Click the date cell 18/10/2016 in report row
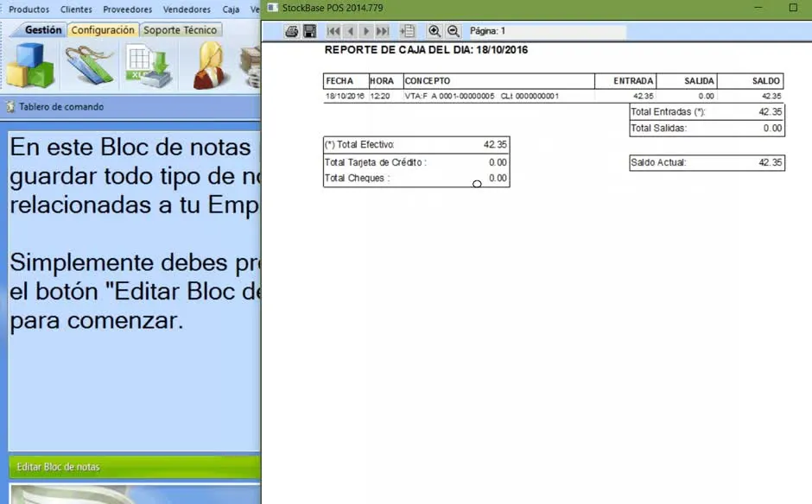 345,97
